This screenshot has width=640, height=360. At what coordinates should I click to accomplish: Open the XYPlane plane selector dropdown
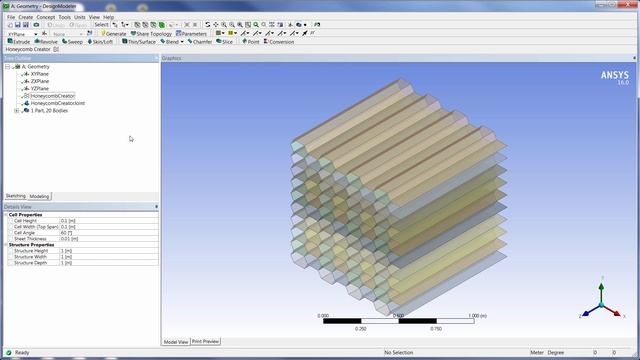click(x=36, y=34)
